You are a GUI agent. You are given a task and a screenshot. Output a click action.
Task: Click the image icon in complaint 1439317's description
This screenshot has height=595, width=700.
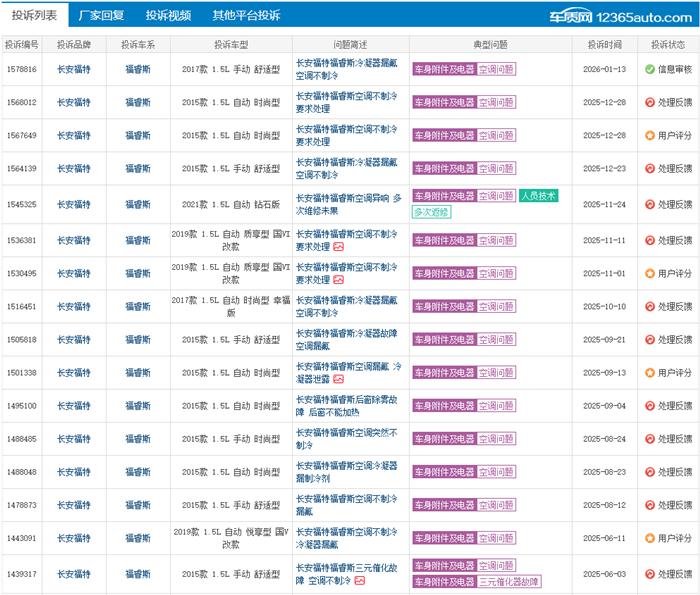(x=359, y=580)
